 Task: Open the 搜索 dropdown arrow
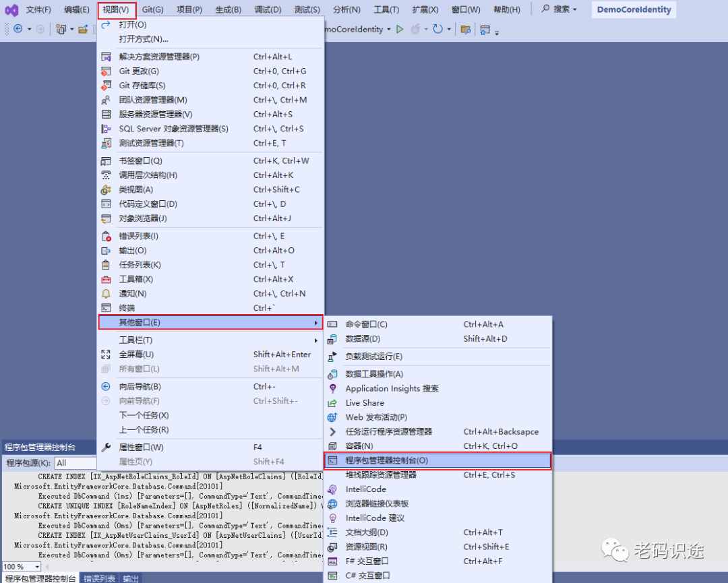tap(575, 9)
